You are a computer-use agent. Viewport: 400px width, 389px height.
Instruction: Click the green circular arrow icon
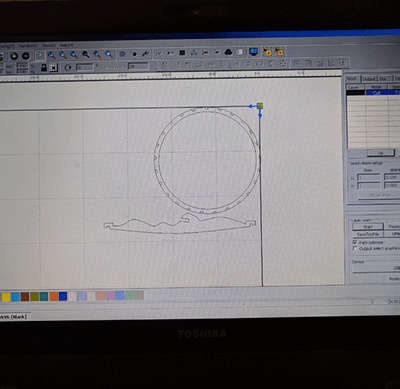pyautogui.click(x=14, y=56)
